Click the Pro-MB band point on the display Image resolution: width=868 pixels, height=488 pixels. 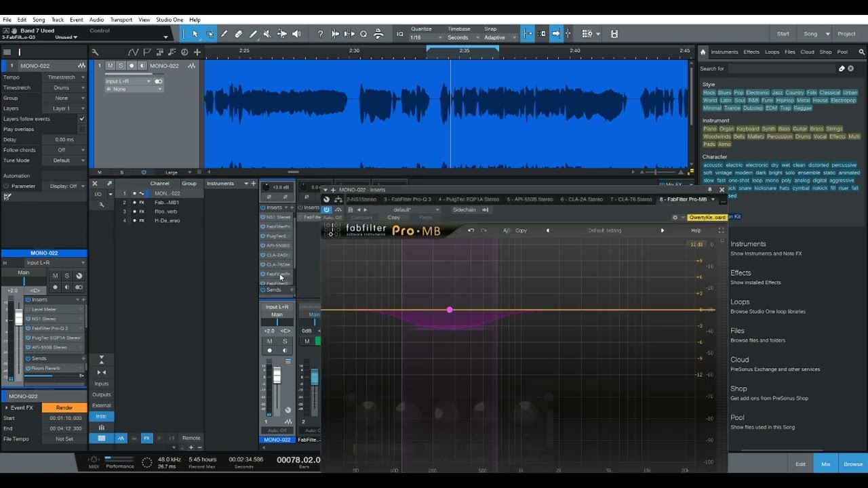click(450, 310)
